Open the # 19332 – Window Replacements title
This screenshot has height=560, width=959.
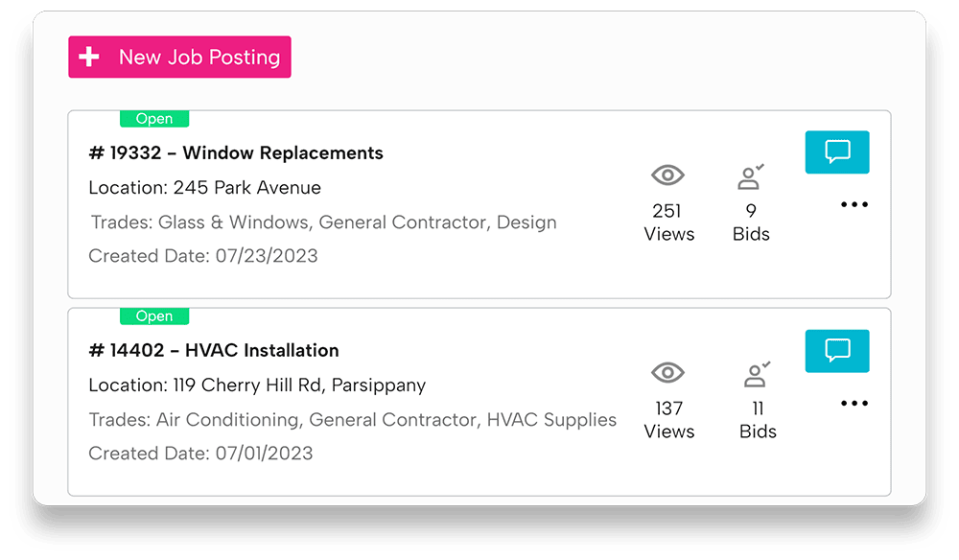236,153
